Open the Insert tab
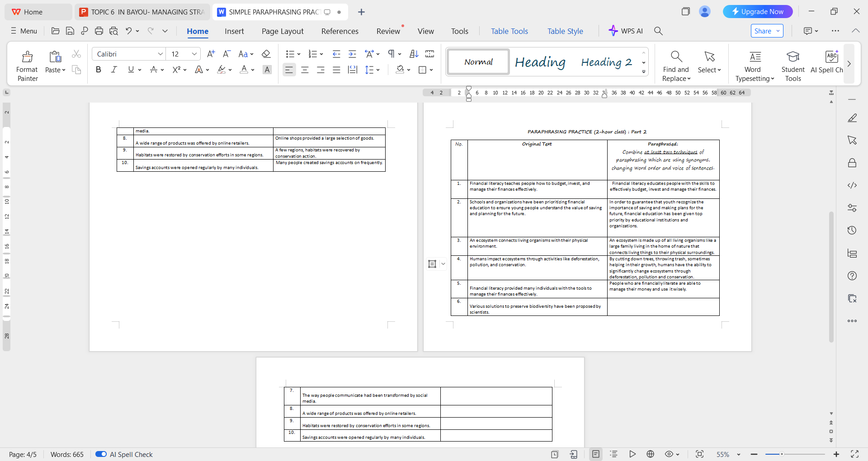The height and width of the screenshot is (461, 868). tap(234, 31)
